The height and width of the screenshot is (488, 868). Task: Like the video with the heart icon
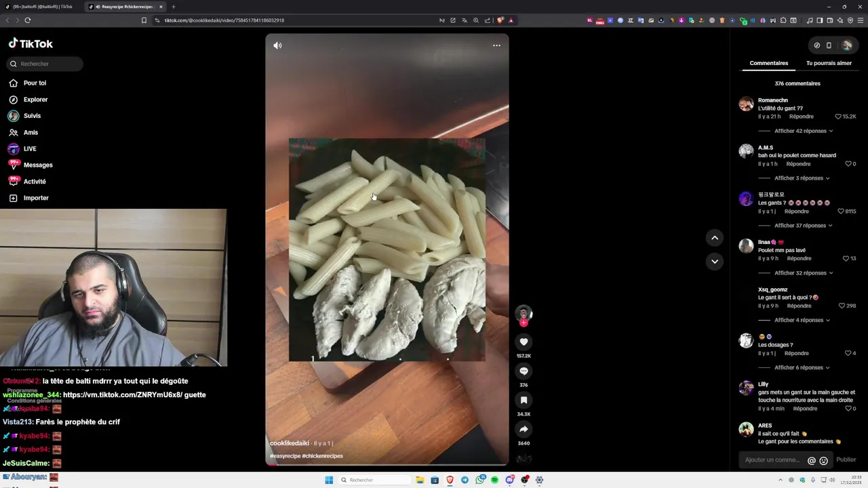point(524,342)
